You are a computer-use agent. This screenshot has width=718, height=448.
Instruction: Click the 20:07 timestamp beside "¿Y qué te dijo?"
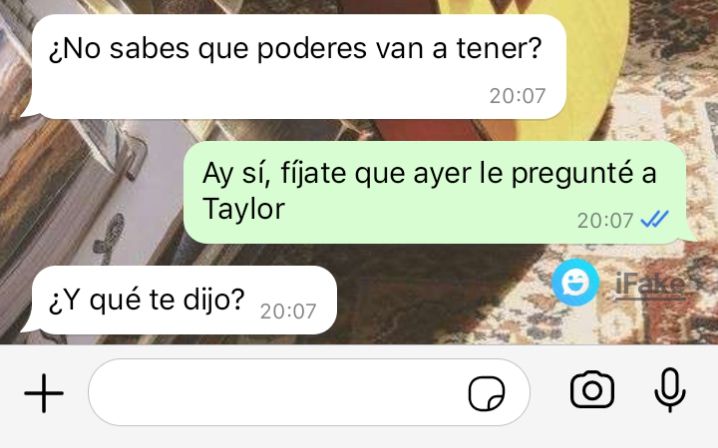click(x=288, y=311)
